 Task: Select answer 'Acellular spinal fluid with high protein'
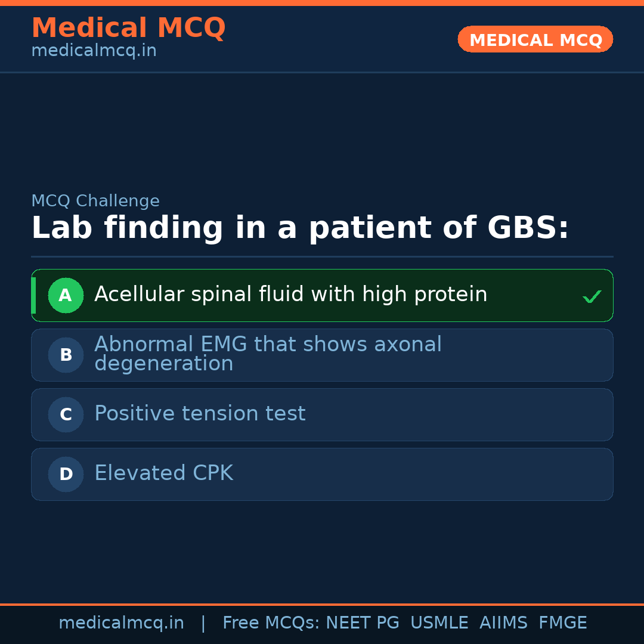290,295
